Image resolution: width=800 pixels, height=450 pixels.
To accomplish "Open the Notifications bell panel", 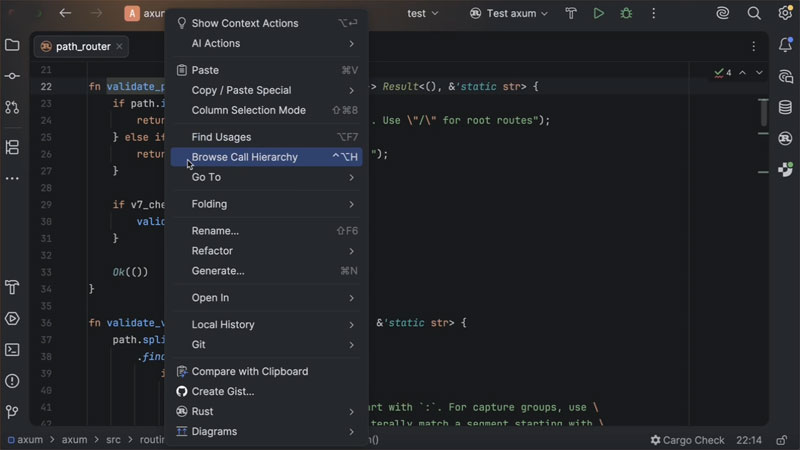I will [785, 45].
